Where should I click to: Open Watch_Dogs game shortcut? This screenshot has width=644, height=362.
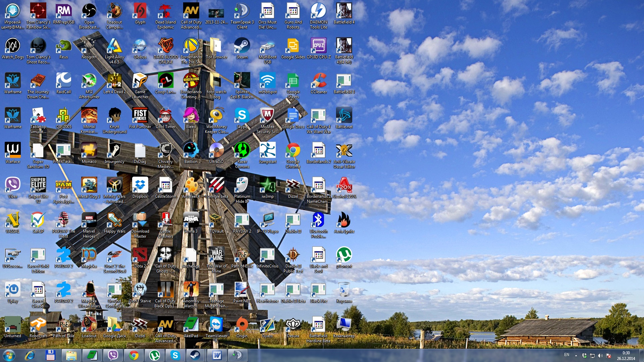12,49
